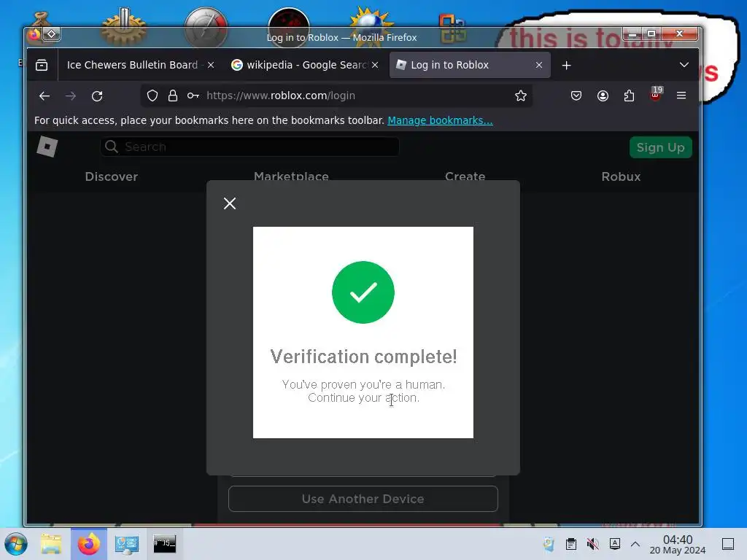Unmute volume tray icon
This screenshot has height=560, width=747.
593,544
